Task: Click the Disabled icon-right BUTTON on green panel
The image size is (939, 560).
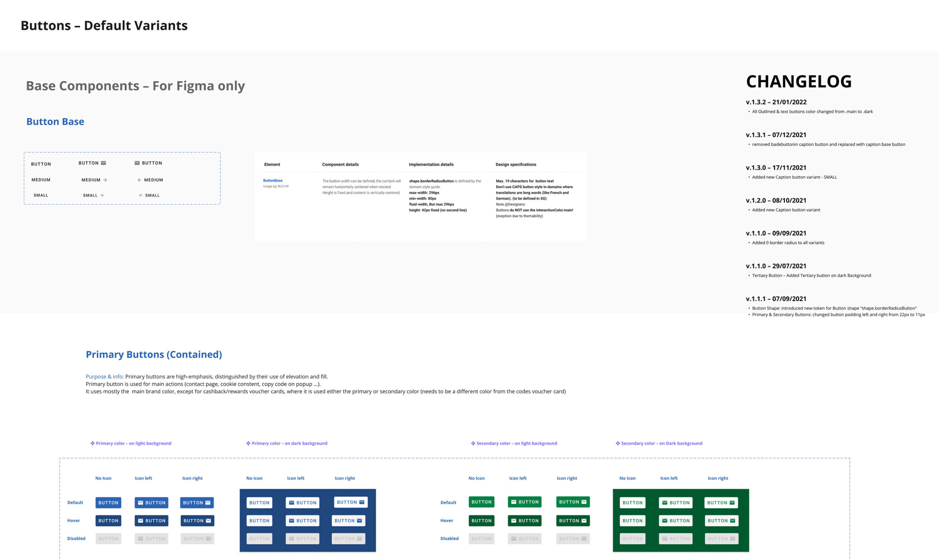Action: [x=721, y=539]
